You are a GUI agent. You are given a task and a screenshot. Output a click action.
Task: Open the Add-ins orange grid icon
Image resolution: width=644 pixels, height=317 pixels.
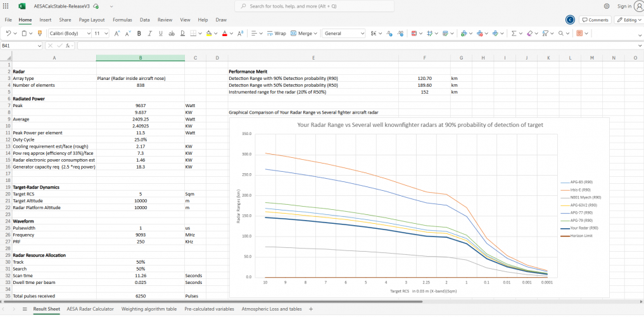click(579, 34)
